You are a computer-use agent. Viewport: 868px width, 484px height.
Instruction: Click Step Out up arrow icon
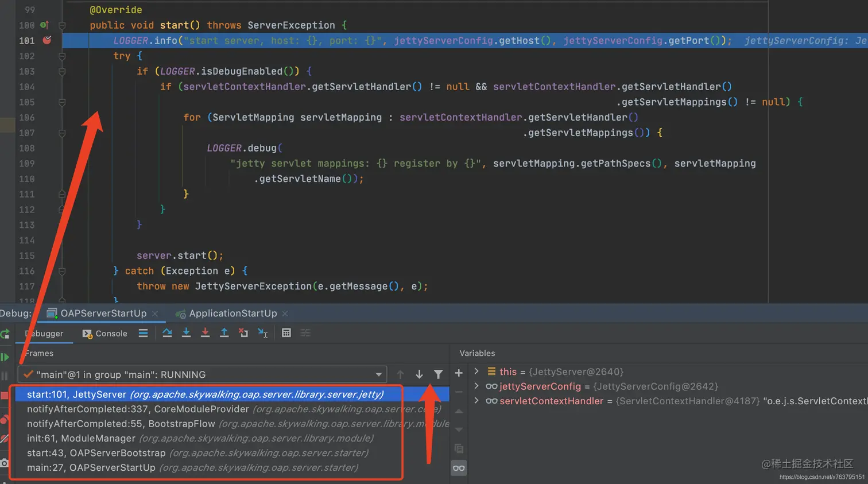coord(224,333)
